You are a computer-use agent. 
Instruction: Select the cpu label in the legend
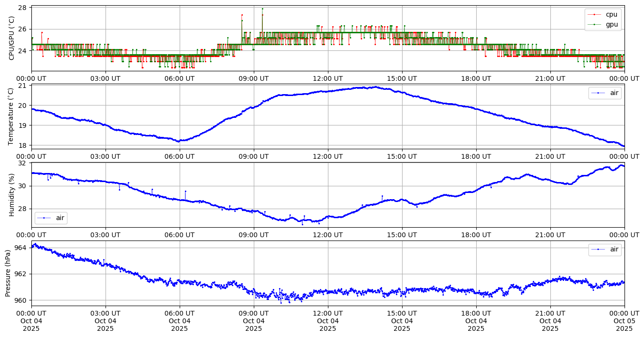pyautogui.click(x=612, y=14)
